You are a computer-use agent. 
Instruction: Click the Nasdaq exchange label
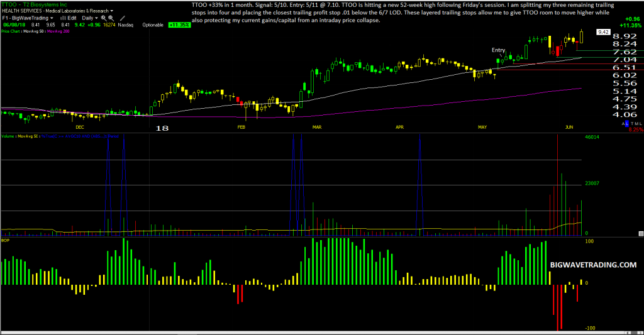[125, 25]
